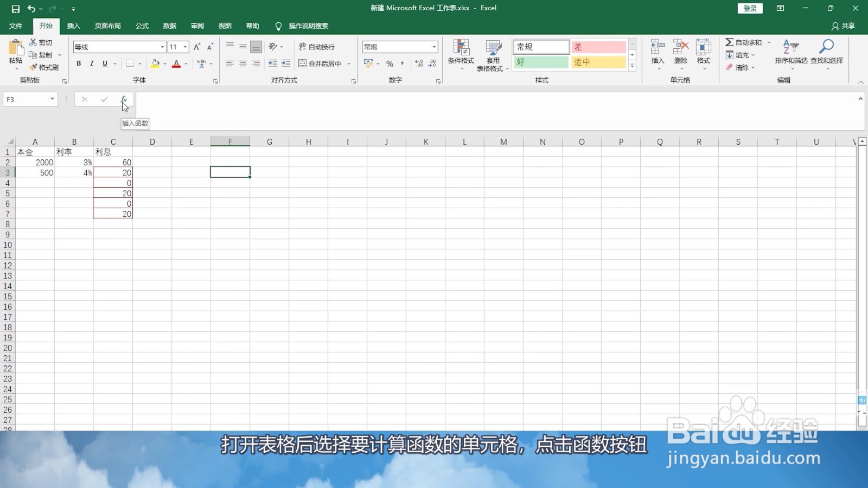The image size is (868, 488).
Task: Click the Name Box showing F3
Action: click(30, 99)
